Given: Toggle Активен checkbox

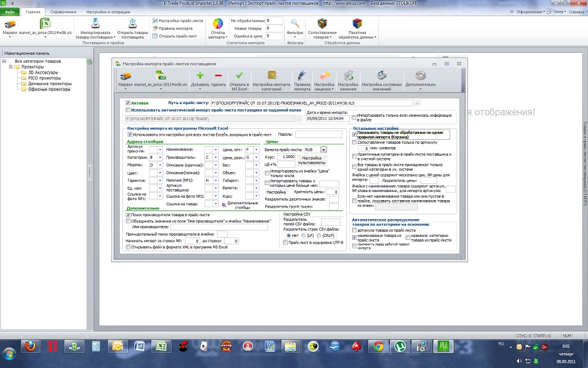Looking at the screenshot, I should tap(128, 103).
